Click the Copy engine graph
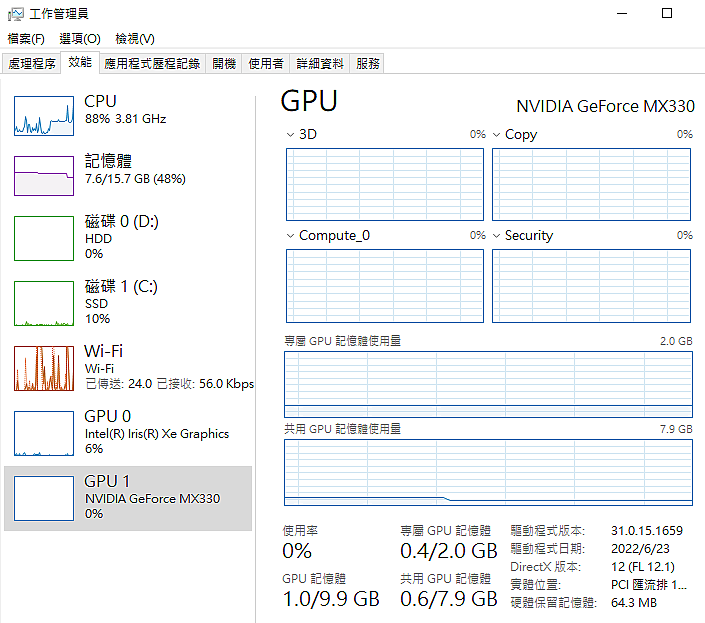Viewport: 705px width, 623px height. [591, 184]
